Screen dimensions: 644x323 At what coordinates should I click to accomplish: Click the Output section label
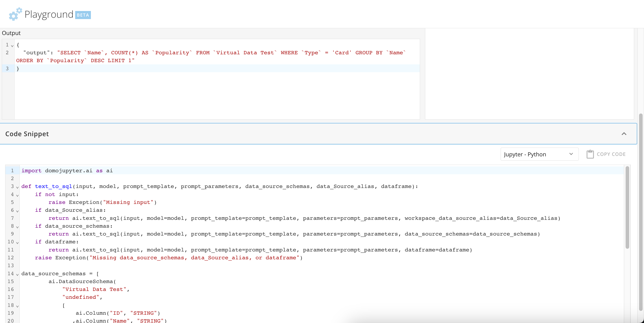click(x=11, y=33)
